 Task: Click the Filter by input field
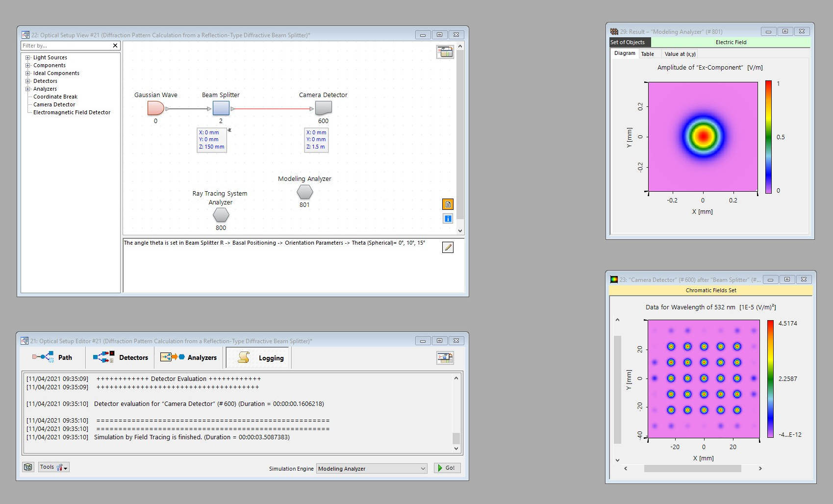[x=66, y=46]
